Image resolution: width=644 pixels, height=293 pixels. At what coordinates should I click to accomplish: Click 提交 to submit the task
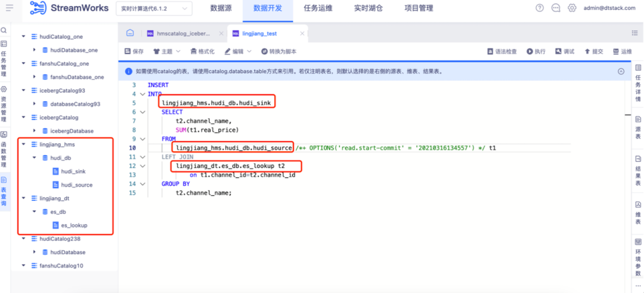coord(593,51)
